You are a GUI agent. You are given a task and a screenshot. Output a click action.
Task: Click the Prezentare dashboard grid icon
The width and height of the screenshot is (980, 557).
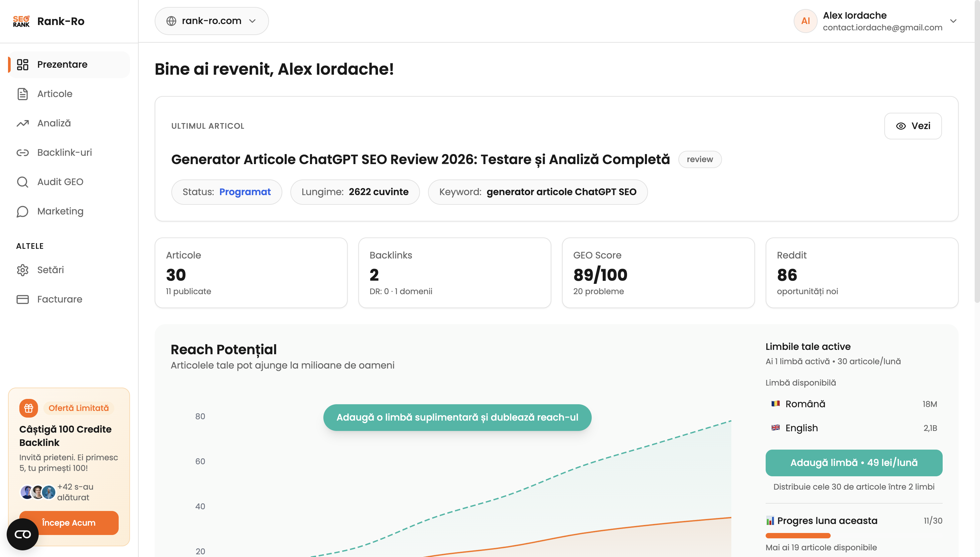[23, 65]
